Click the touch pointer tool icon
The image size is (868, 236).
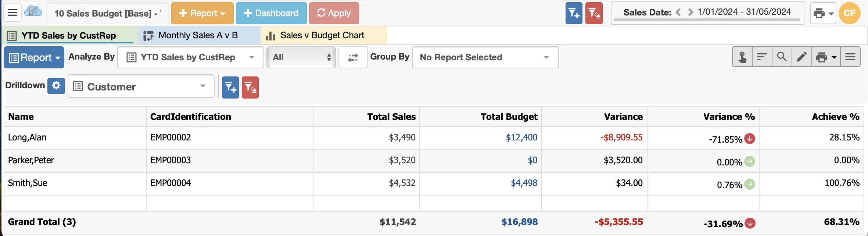(x=742, y=57)
